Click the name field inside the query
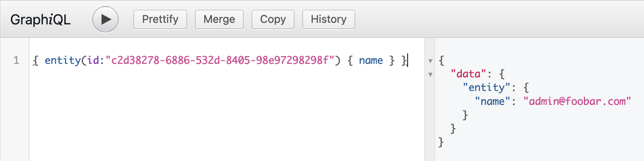This screenshot has width=644, height=161. point(371,60)
